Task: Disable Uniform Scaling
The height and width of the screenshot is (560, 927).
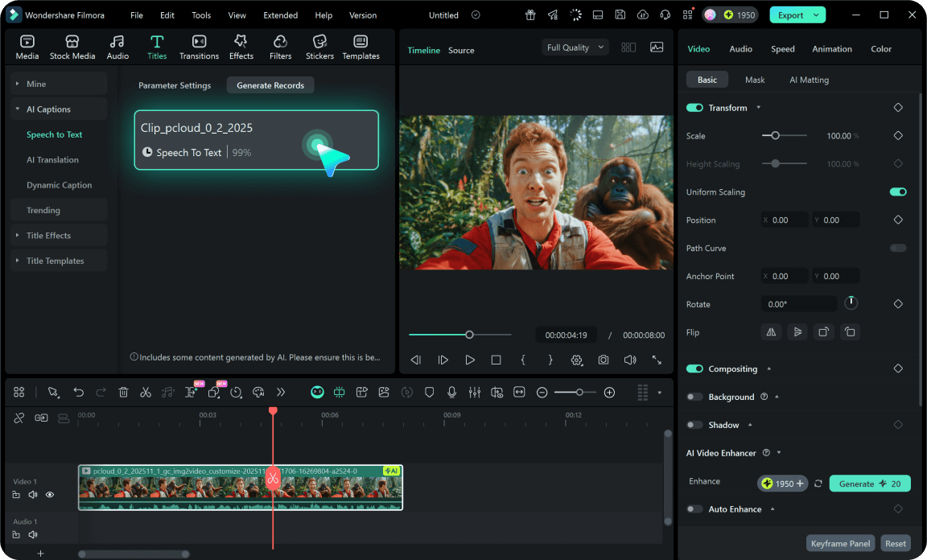Action: pos(898,191)
